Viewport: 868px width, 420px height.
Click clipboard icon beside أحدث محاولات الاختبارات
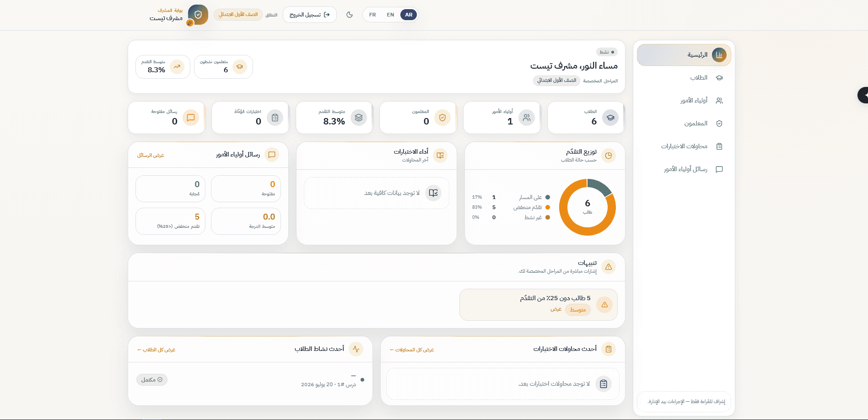[609, 349]
